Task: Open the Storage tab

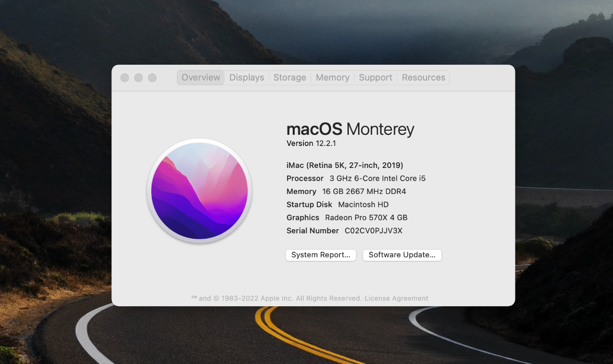Action: pos(290,78)
